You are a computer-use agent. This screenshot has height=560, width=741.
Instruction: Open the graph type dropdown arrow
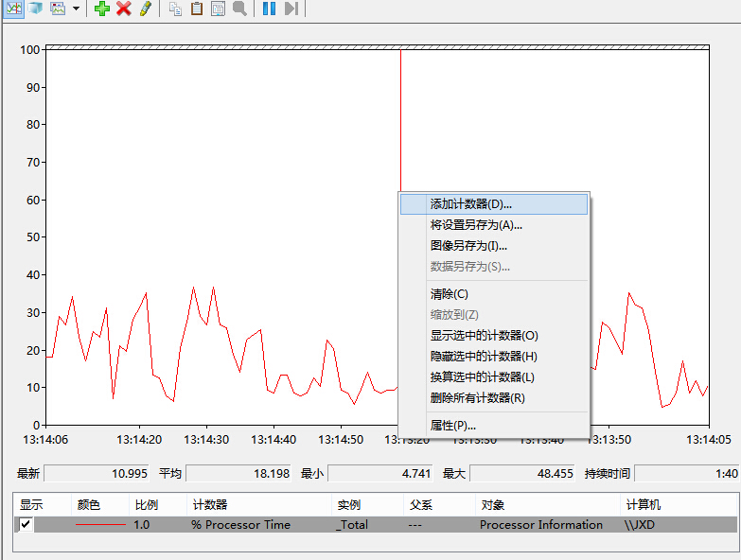pyautogui.click(x=76, y=8)
